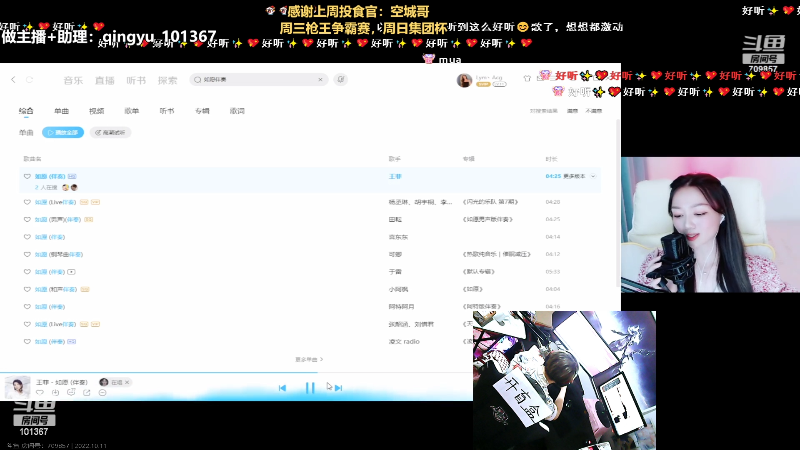Open artist 凌文 radio in the 歌手 column
The height and width of the screenshot is (450, 800).
(x=404, y=341)
